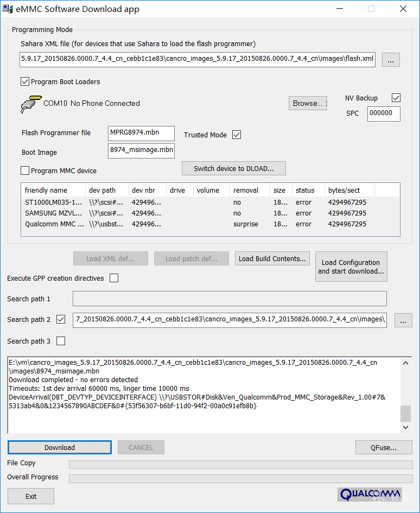
Task: Click the Exit button
Action: click(x=31, y=496)
